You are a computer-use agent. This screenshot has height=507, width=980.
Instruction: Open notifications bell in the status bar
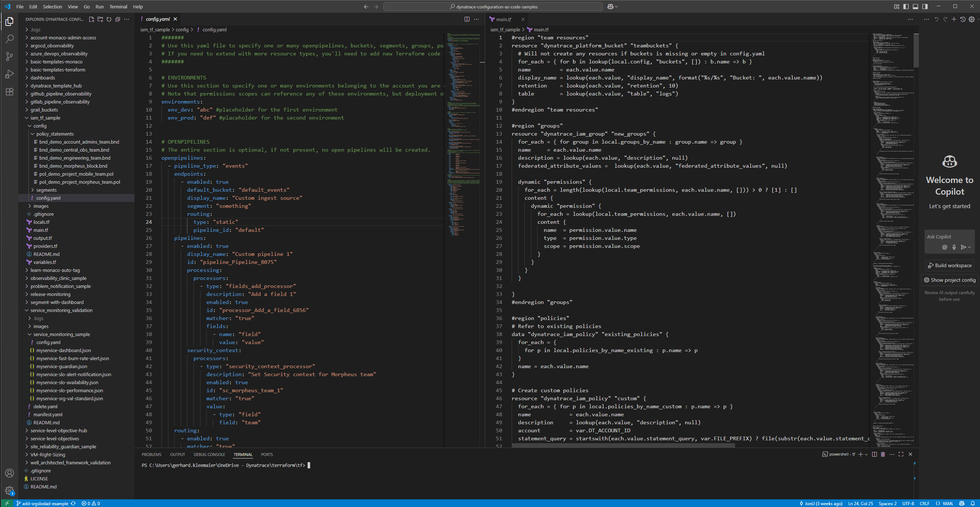point(972,504)
